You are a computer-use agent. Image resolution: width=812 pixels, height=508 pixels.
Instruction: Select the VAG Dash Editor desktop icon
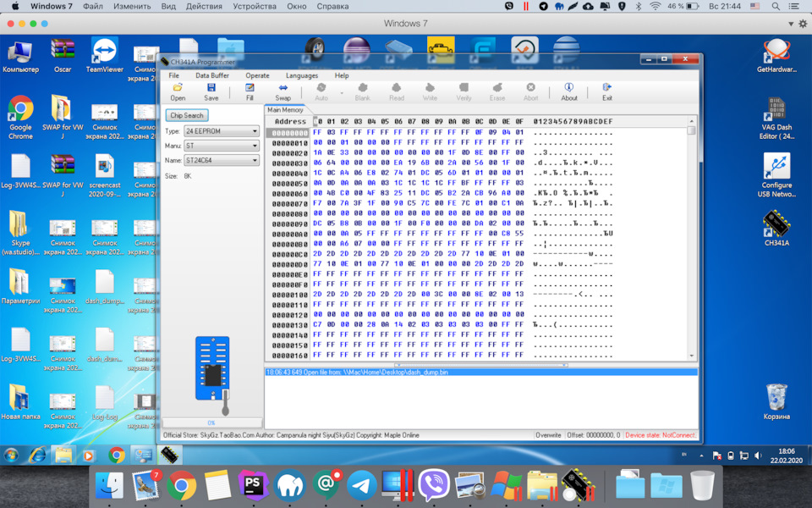[776, 119]
